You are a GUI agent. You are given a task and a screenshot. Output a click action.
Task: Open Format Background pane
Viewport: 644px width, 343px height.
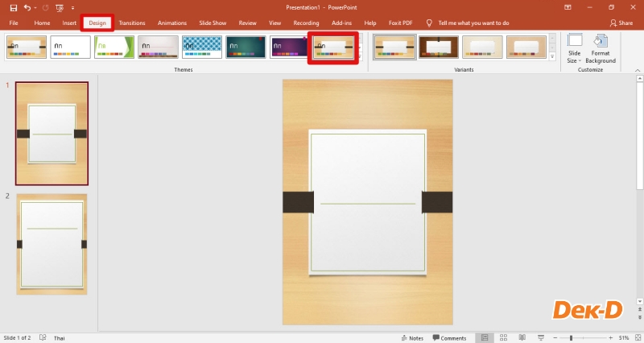coord(600,48)
